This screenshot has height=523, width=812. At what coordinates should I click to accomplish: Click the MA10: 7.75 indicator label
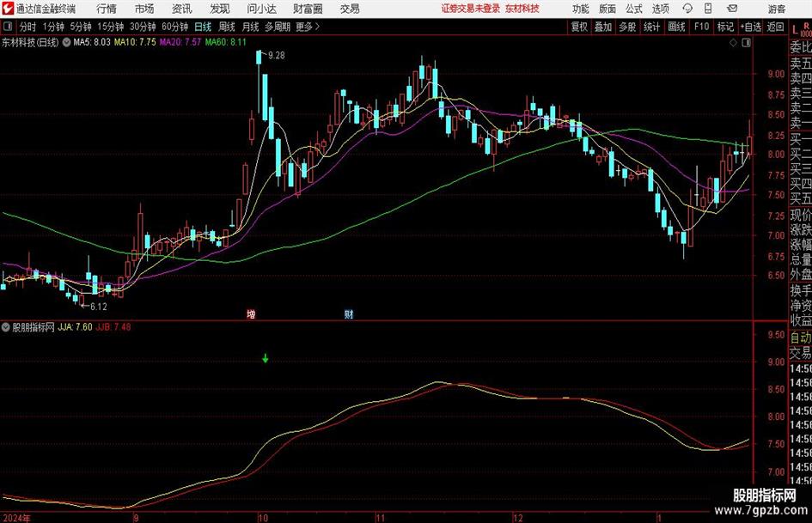(135, 42)
